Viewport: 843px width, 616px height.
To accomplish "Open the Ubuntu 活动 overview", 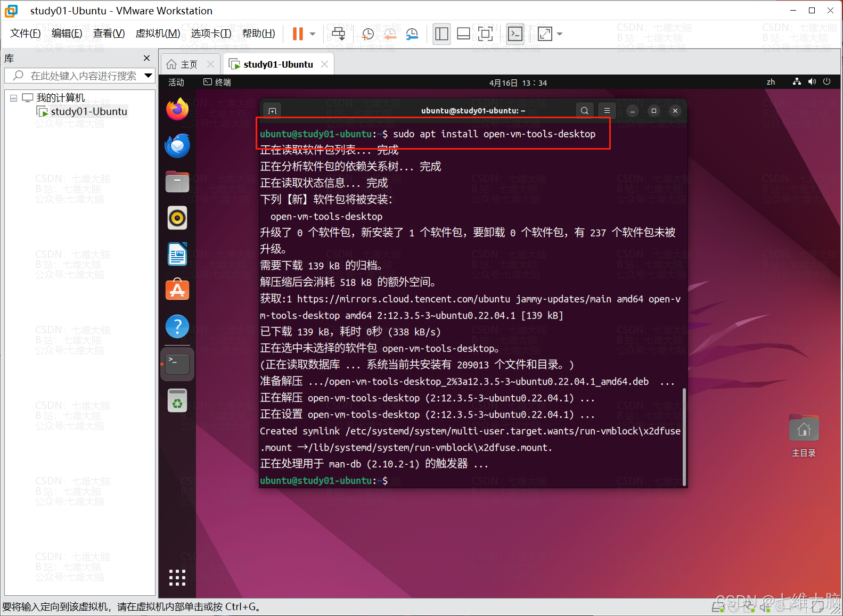I will click(x=176, y=82).
